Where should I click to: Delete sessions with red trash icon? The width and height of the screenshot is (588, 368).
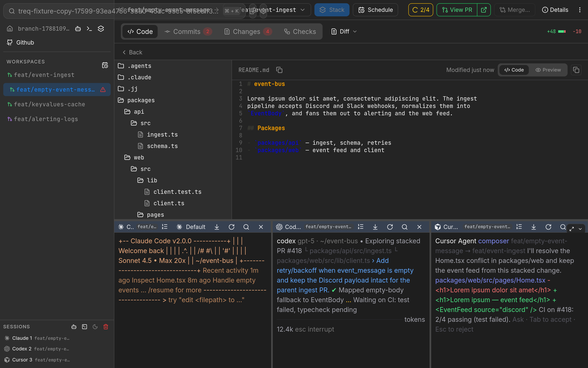pyautogui.click(x=106, y=327)
